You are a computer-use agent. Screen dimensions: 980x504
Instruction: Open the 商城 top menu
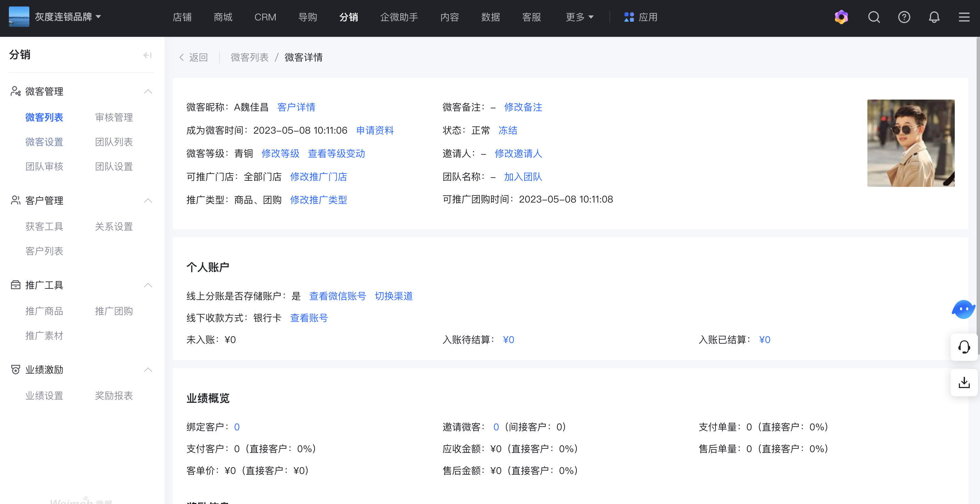pos(223,17)
